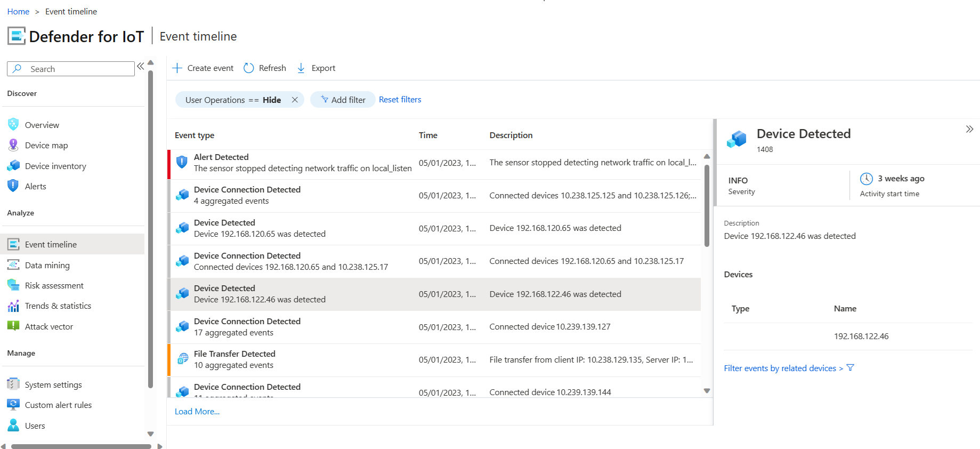Viewport: 980px width, 449px height.
Task: Click the Attack vector icon
Action: click(x=13, y=326)
